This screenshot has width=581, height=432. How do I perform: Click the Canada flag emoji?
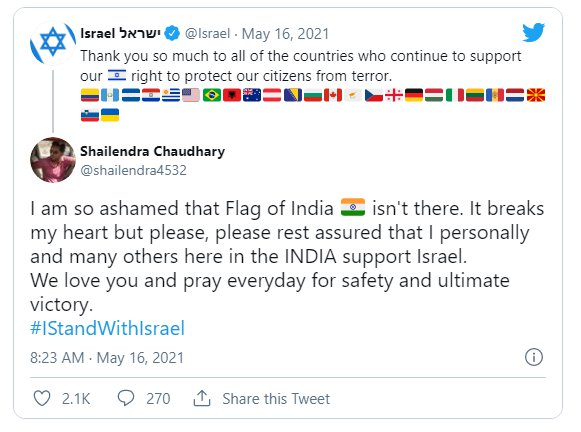pos(332,95)
